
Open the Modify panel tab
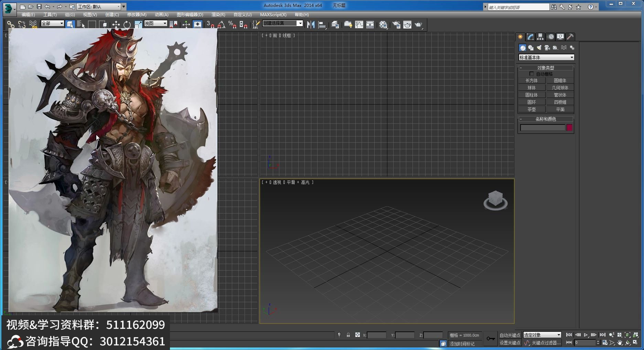coord(530,37)
